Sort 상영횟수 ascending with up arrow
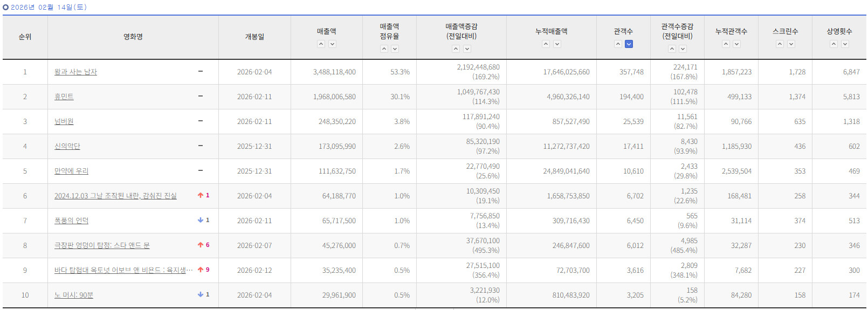 tap(833, 44)
